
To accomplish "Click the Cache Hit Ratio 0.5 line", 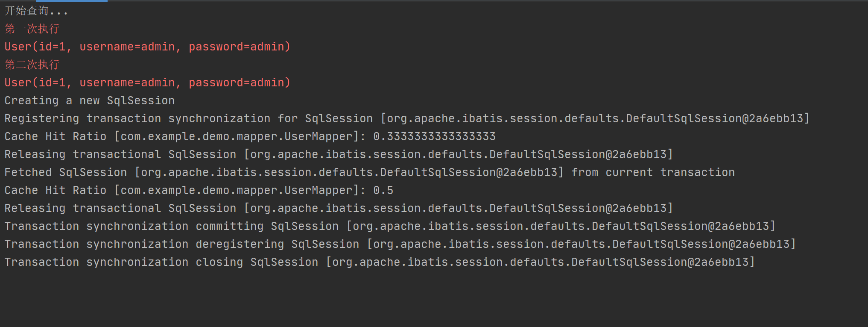I will tap(199, 190).
